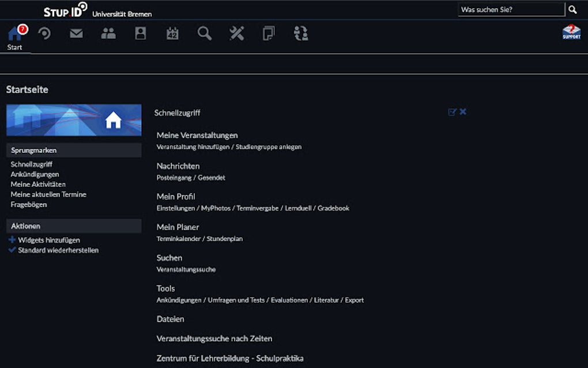Click Widgets hinzufügen action

(49, 240)
